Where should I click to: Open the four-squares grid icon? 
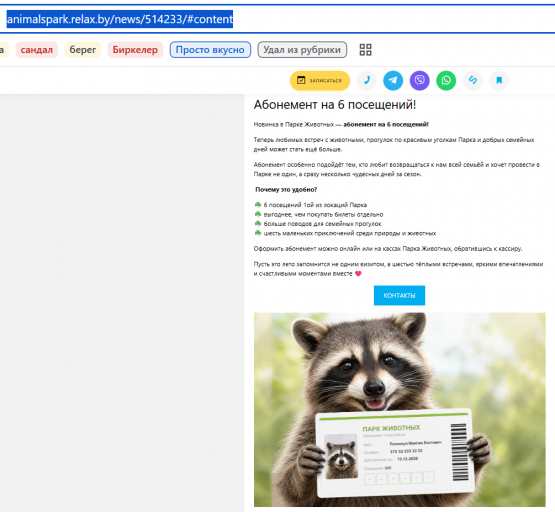[365, 50]
